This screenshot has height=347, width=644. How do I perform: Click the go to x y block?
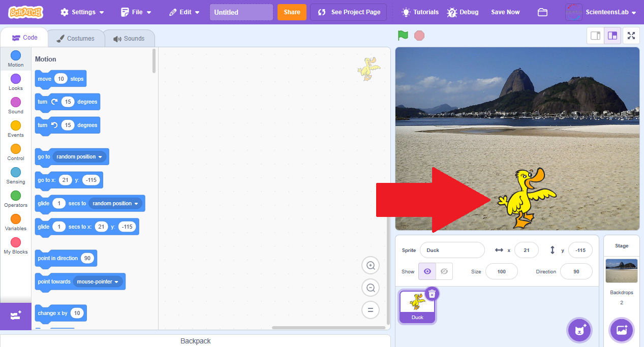[69, 180]
